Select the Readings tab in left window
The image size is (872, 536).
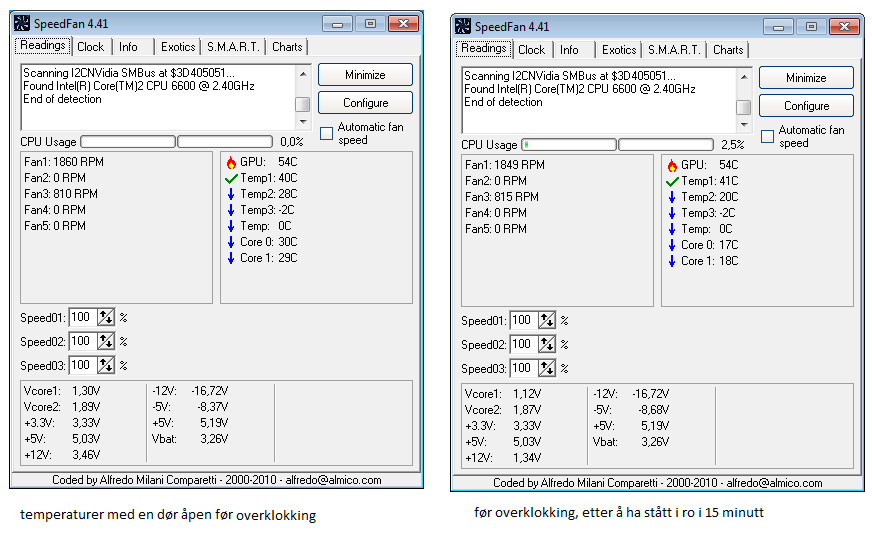pos(43,46)
